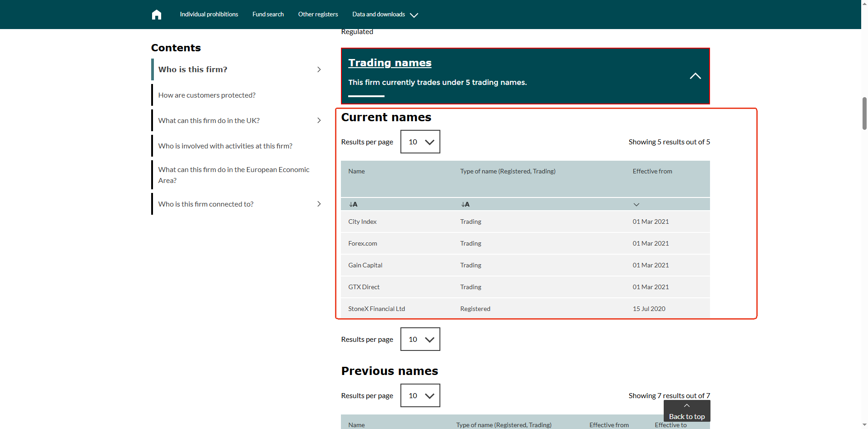Sort current names by Type of name
The height and width of the screenshot is (429, 868).
click(x=465, y=205)
